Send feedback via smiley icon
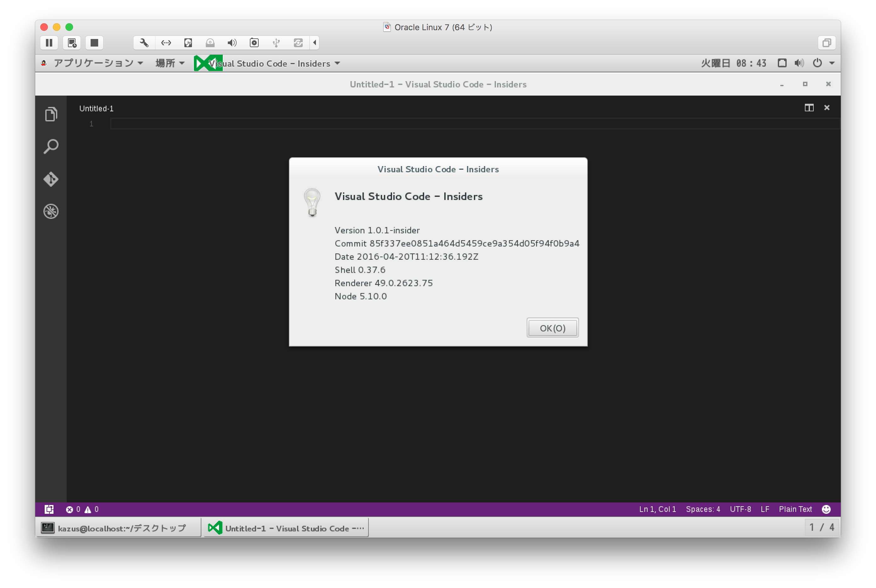 coord(826,509)
